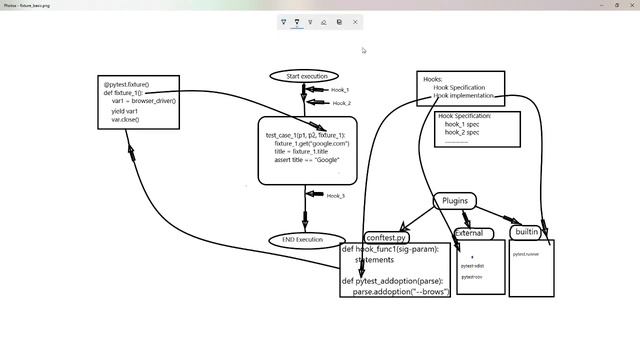Click the "Hooks:" heading text

tap(433, 79)
